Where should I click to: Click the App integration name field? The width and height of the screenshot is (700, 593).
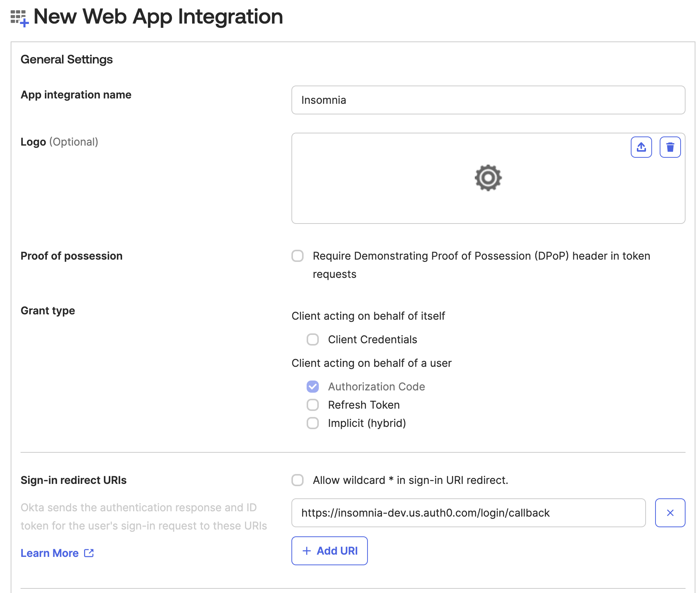click(488, 100)
